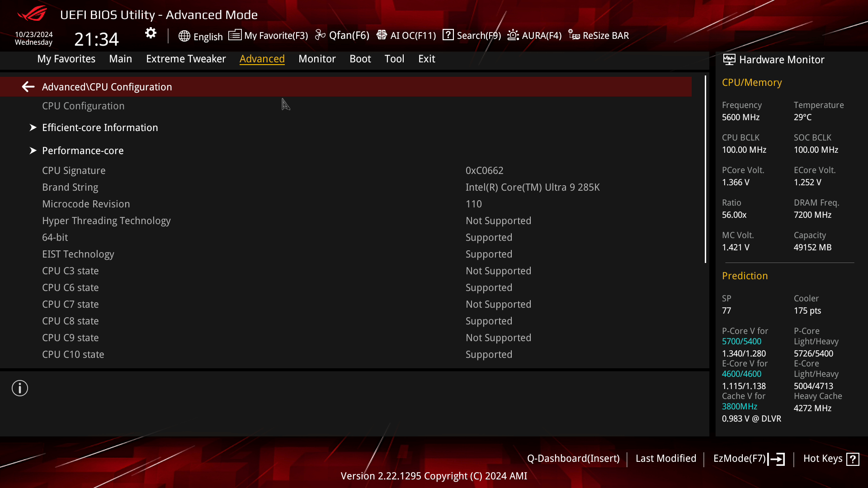
Task: Select My Favorites tab
Action: tap(66, 58)
